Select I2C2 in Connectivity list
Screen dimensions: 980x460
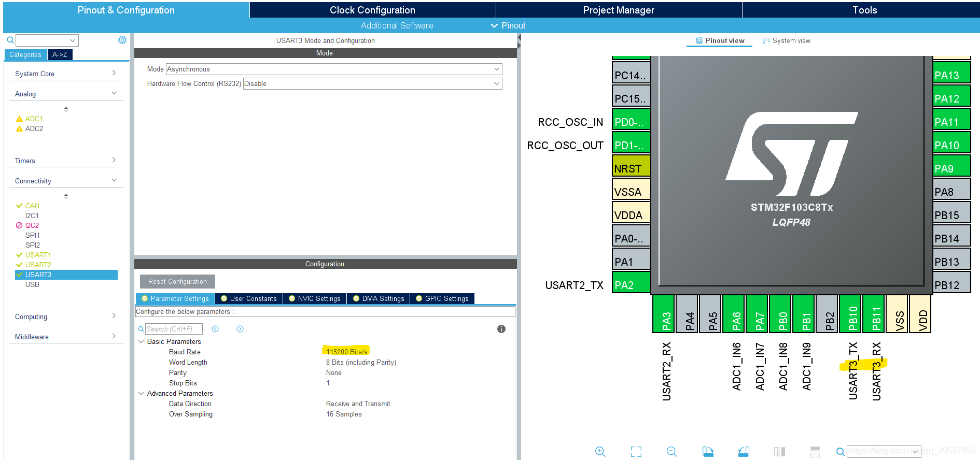(32, 225)
